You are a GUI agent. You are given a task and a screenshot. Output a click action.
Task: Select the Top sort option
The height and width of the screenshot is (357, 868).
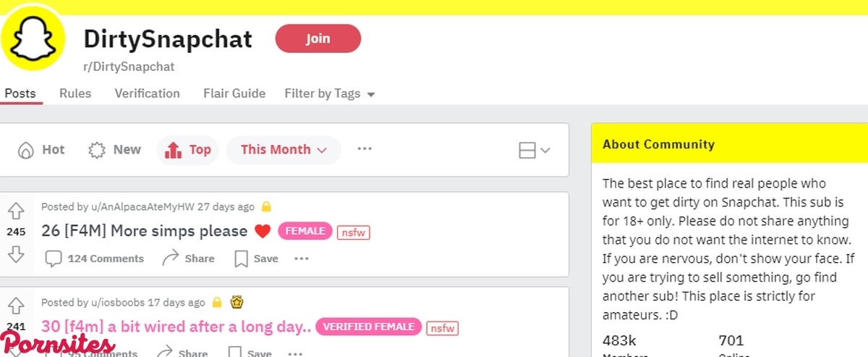(x=188, y=150)
